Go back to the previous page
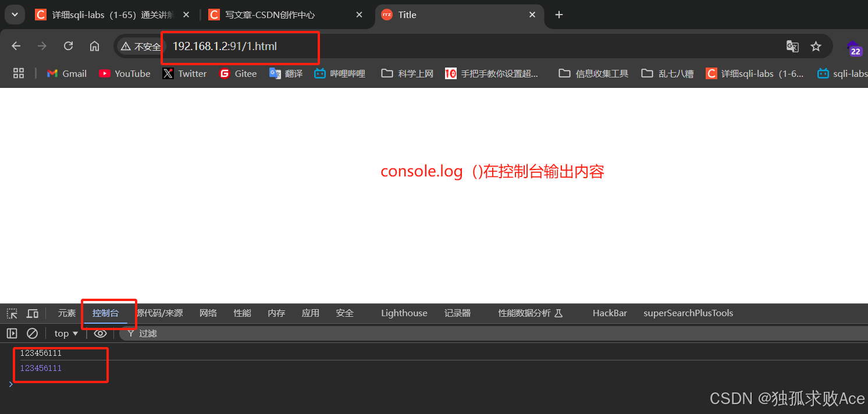Viewport: 868px width, 414px height. point(16,45)
